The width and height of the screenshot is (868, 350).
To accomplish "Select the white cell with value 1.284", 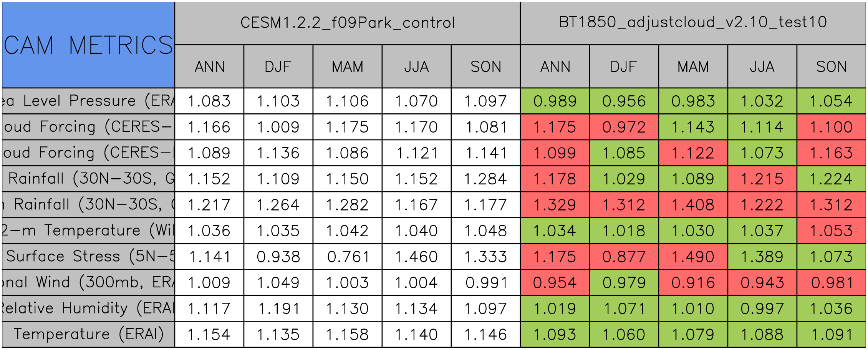I will pyautogui.click(x=486, y=179).
